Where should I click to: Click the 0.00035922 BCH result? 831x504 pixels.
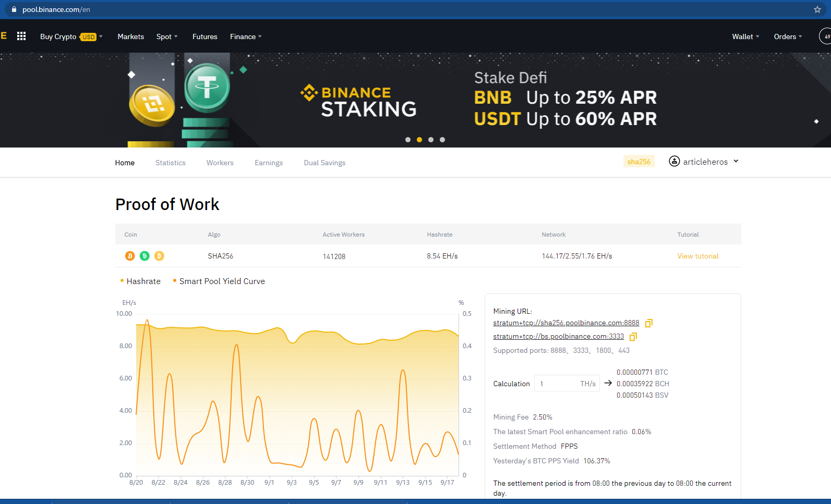[x=643, y=384]
